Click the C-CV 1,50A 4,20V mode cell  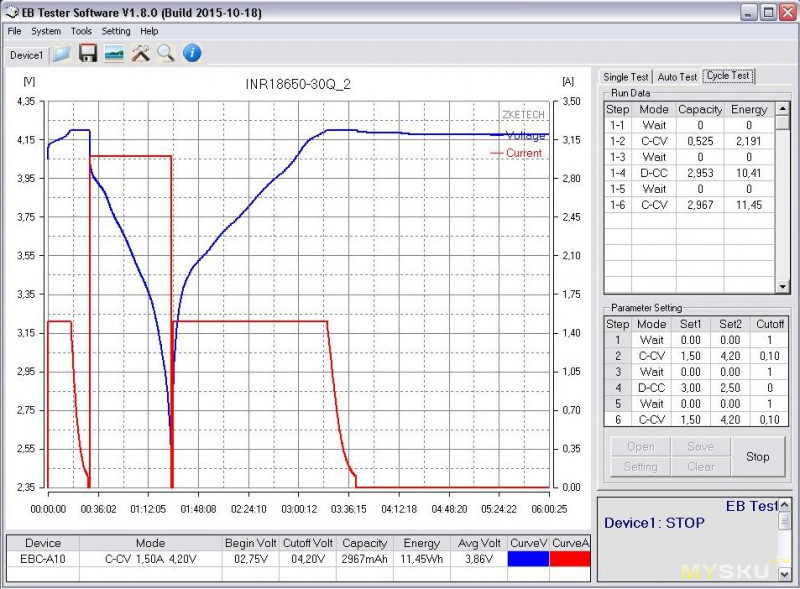coord(151,559)
